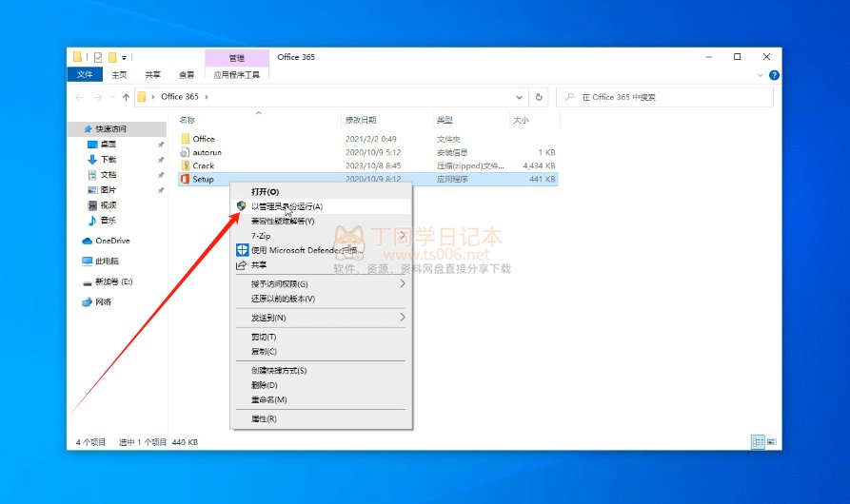Open Downloads (下载) in Quick access
Image resolution: width=850 pixels, height=504 pixels.
(102, 159)
